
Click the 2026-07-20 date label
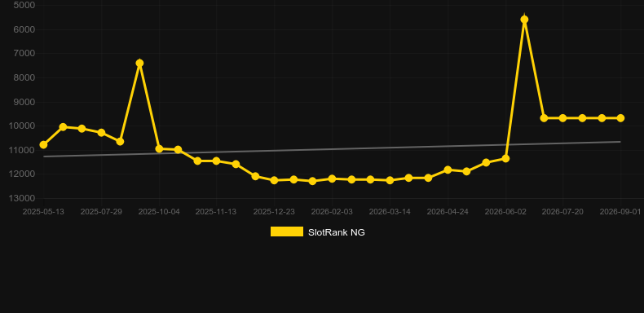coord(562,212)
